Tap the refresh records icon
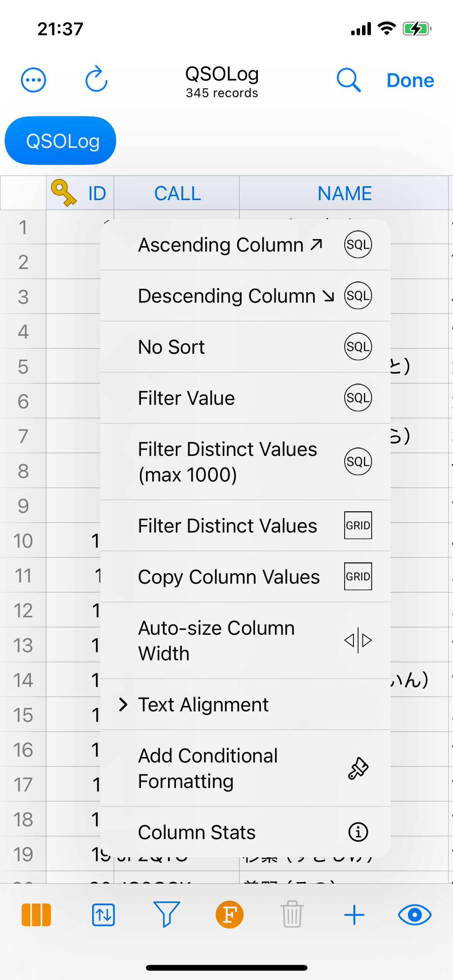The width and height of the screenshot is (453, 980). pyautogui.click(x=96, y=79)
